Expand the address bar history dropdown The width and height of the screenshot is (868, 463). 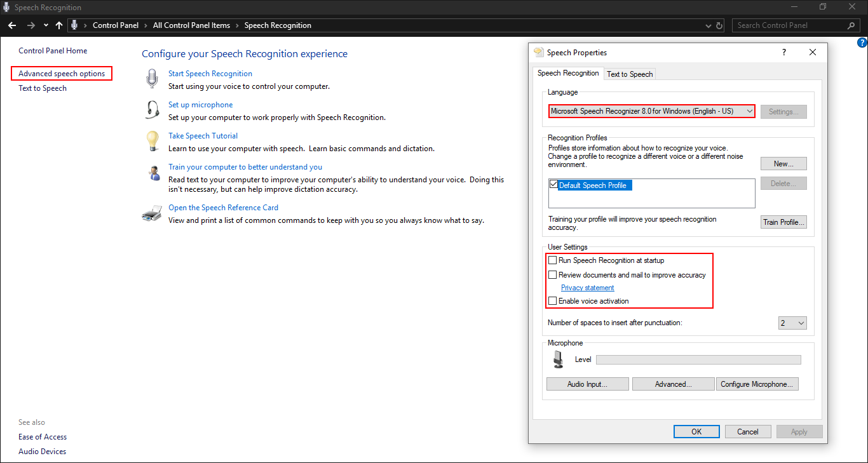(x=709, y=25)
